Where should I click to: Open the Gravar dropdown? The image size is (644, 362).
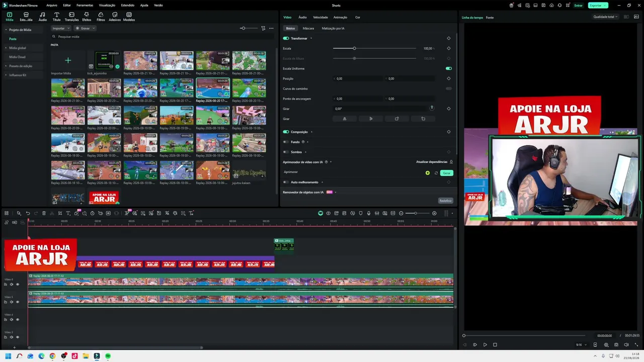85,28
